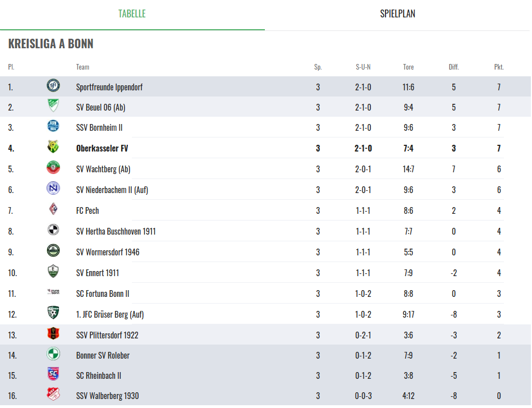The image size is (532, 408).
Task: Click the SV Wachtberg team crest
Action: coord(53,169)
